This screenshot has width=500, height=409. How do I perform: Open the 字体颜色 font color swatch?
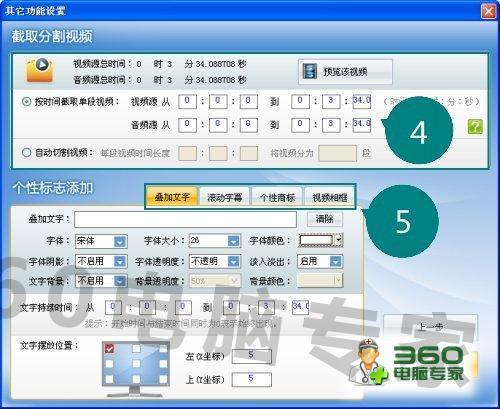[320, 240]
